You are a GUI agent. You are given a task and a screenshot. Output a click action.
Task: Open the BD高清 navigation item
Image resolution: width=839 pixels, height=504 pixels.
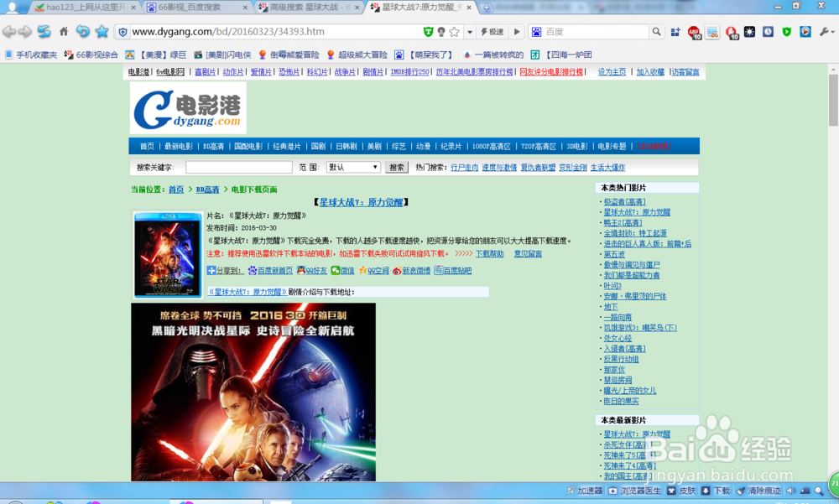pyautogui.click(x=213, y=146)
